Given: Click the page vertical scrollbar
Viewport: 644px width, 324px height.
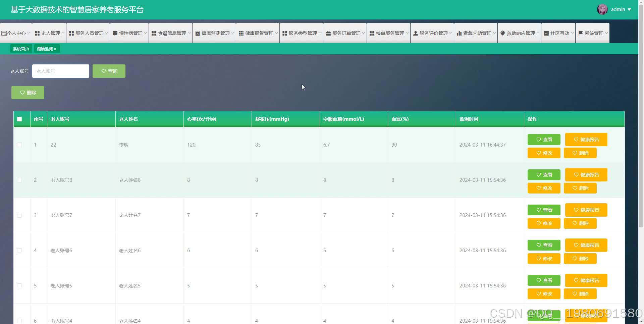Looking at the screenshot, I should point(641,116).
